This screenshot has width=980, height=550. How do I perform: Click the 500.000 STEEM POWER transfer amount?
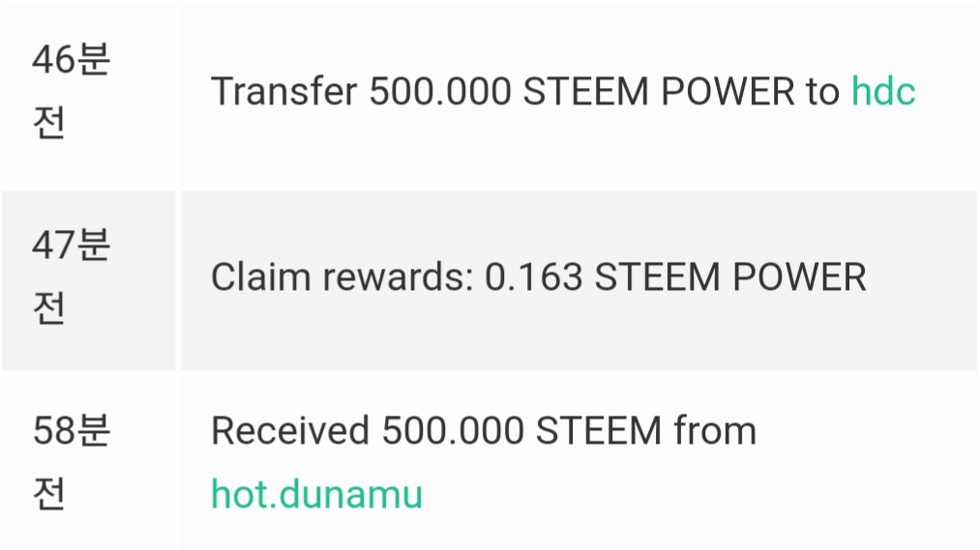(x=581, y=91)
